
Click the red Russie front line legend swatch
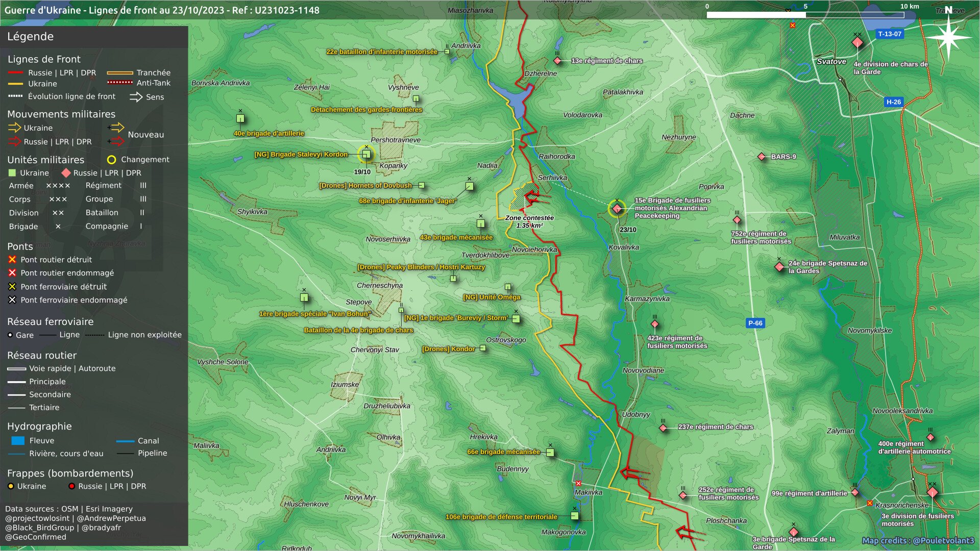pos(15,73)
